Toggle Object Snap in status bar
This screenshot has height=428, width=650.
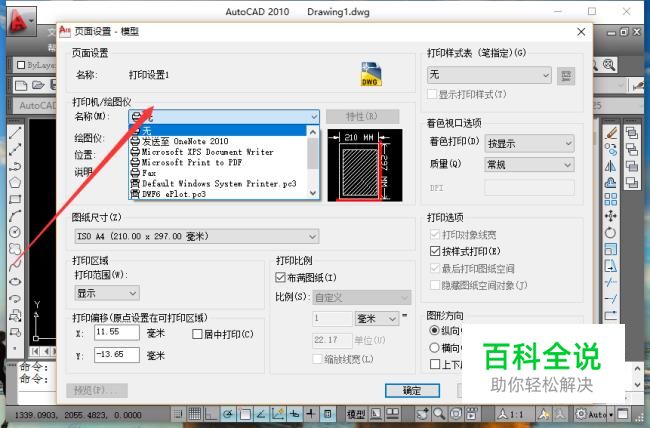click(x=245, y=413)
